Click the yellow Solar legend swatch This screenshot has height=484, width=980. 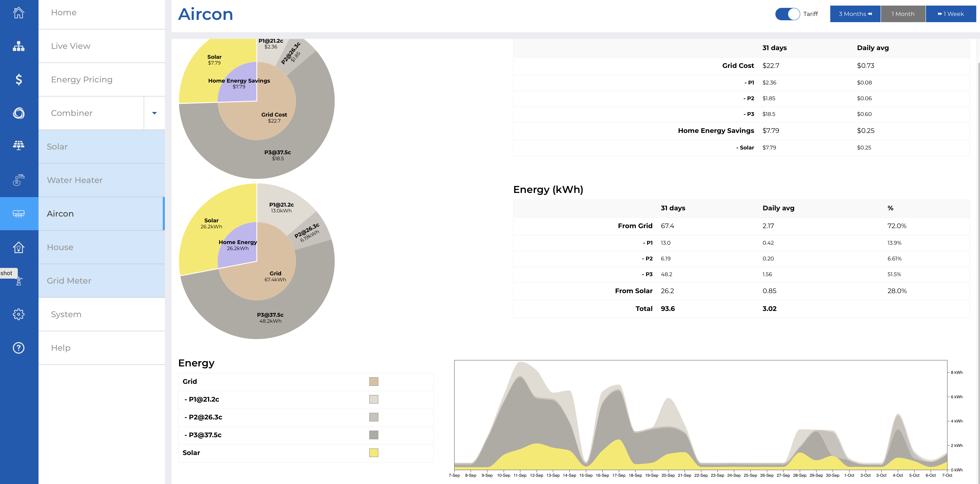click(374, 453)
